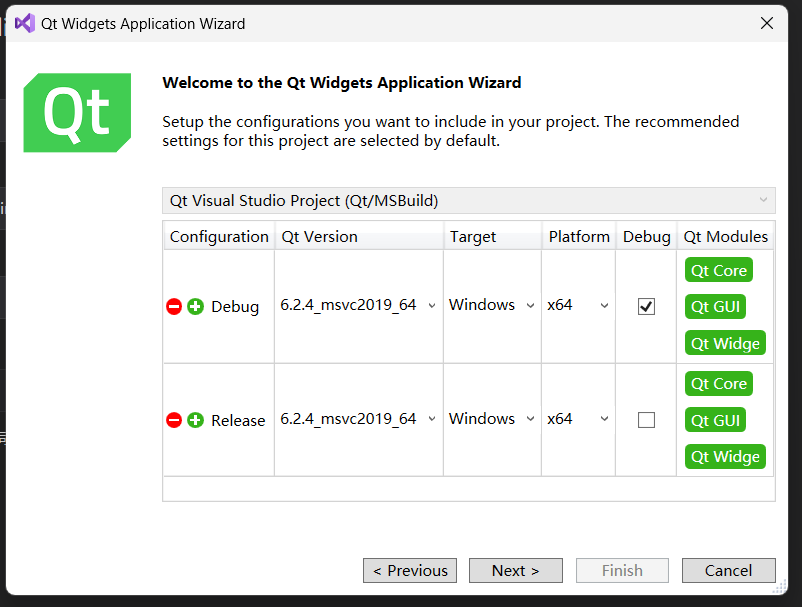
Task: Open the Qt Visual Studio Project type dropdown
Action: pyautogui.click(x=469, y=200)
